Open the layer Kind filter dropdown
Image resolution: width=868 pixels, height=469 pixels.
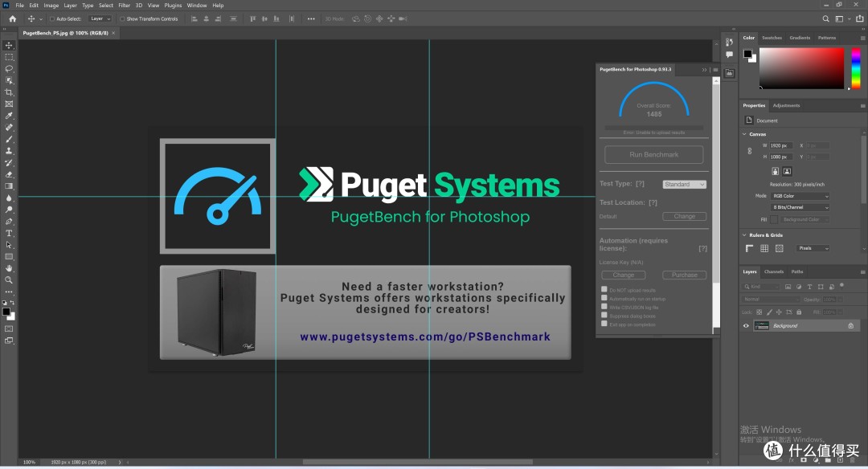tap(760, 287)
